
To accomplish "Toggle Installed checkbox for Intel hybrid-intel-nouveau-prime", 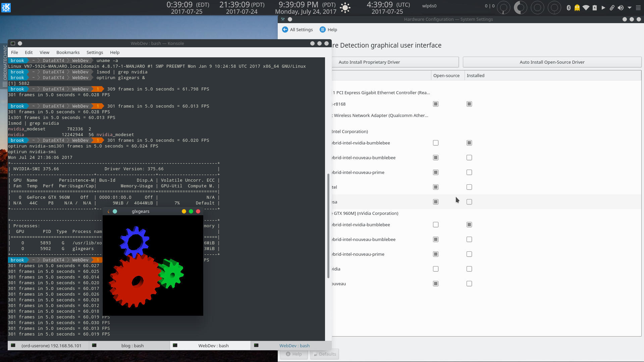I will pos(469,172).
